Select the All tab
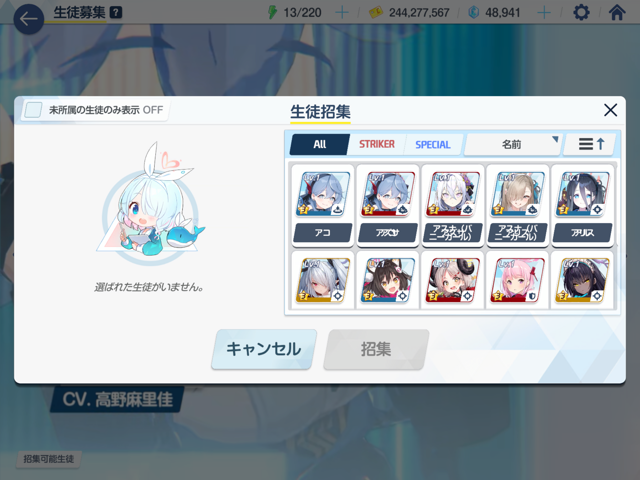 tap(320, 144)
